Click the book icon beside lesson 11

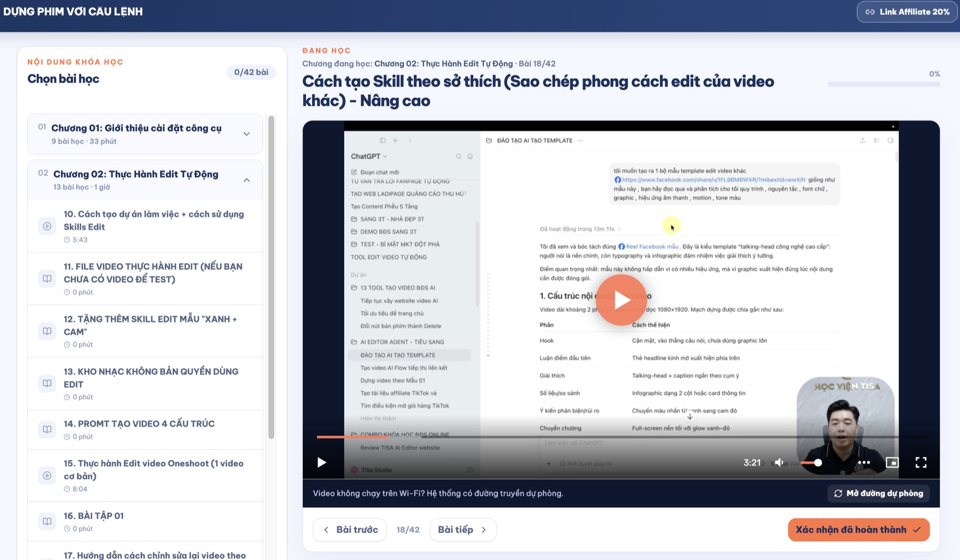pyautogui.click(x=47, y=278)
